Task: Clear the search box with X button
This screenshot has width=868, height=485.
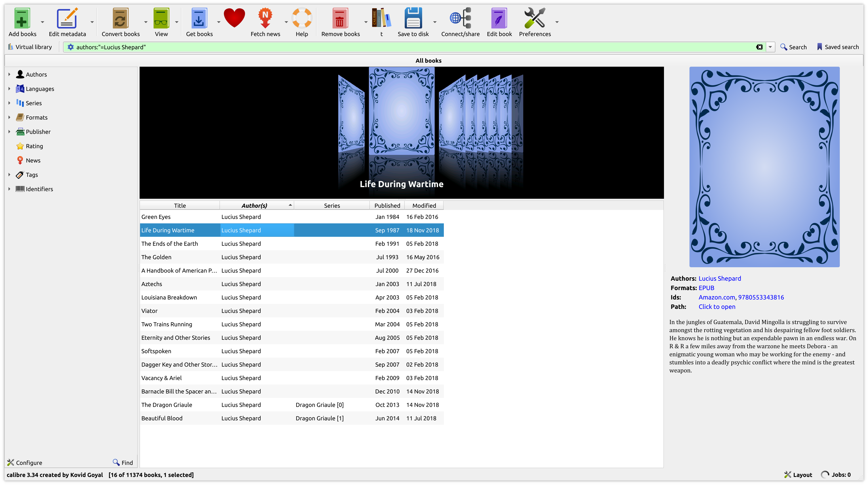Action: click(x=759, y=47)
